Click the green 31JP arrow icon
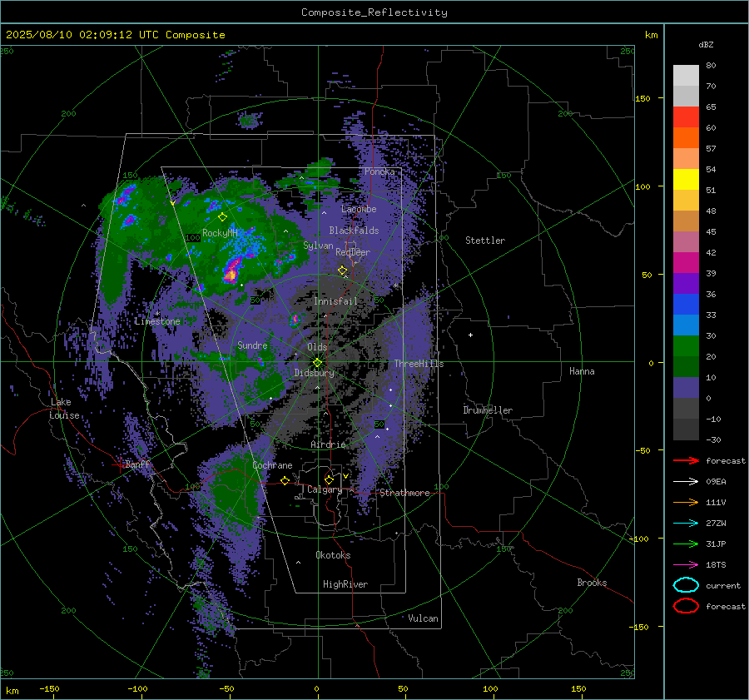The image size is (749, 700). [x=686, y=544]
